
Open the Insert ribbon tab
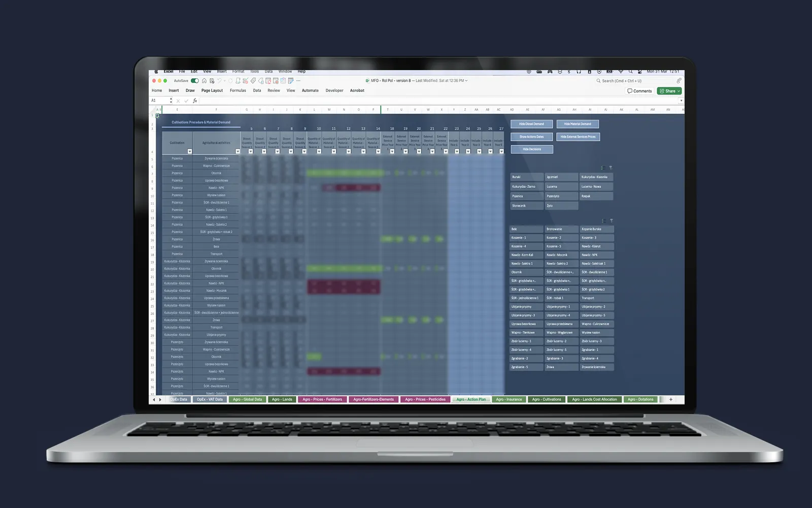[x=174, y=90]
